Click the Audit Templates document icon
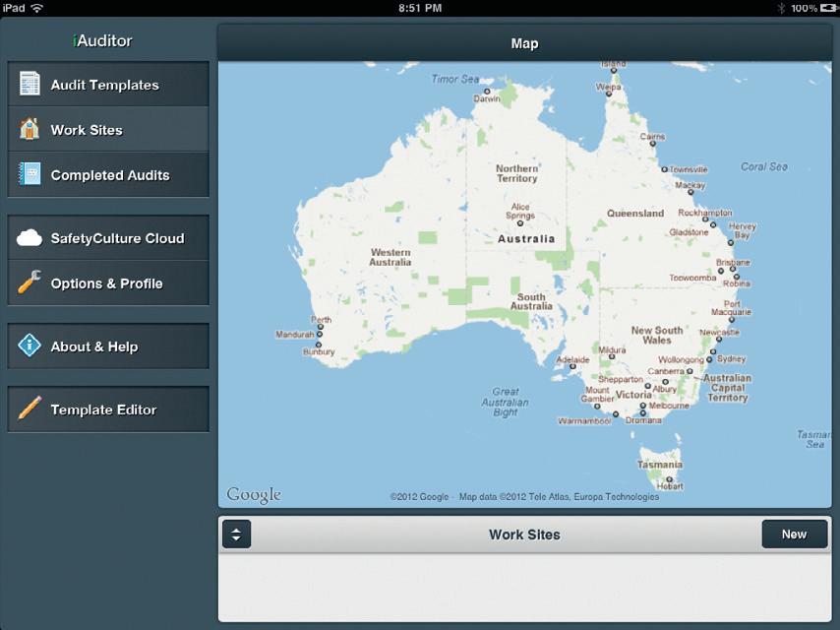This screenshot has height=630, width=840. pyautogui.click(x=30, y=84)
